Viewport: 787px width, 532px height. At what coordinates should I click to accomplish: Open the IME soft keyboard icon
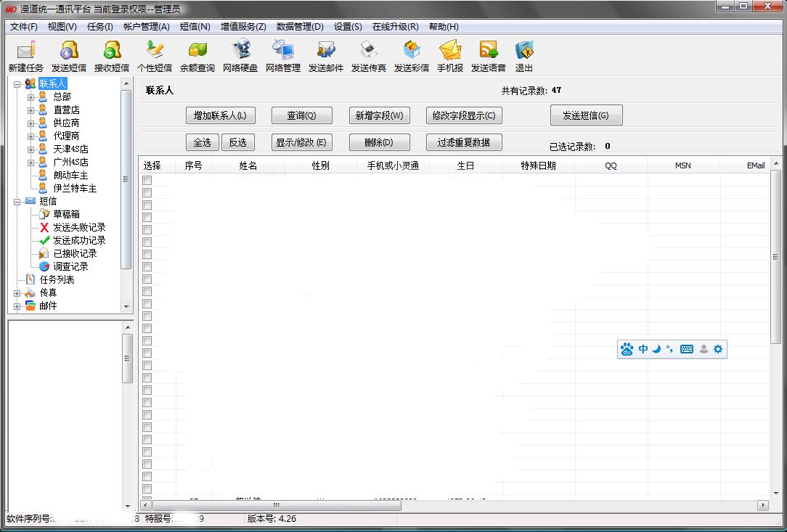pyautogui.click(x=687, y=349)
